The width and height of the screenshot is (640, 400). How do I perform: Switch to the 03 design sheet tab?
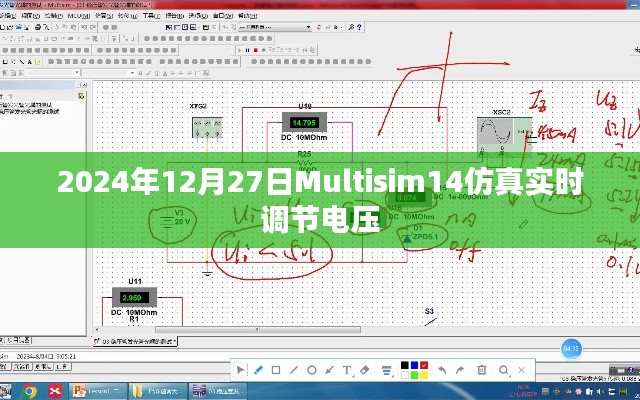pyautogui.click(x=135, y=341)
